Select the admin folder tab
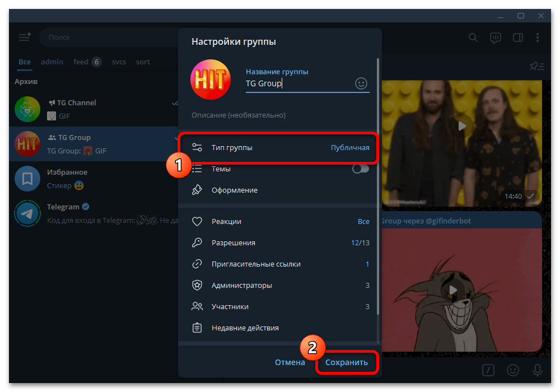560x392 pixels. point(52,62)
